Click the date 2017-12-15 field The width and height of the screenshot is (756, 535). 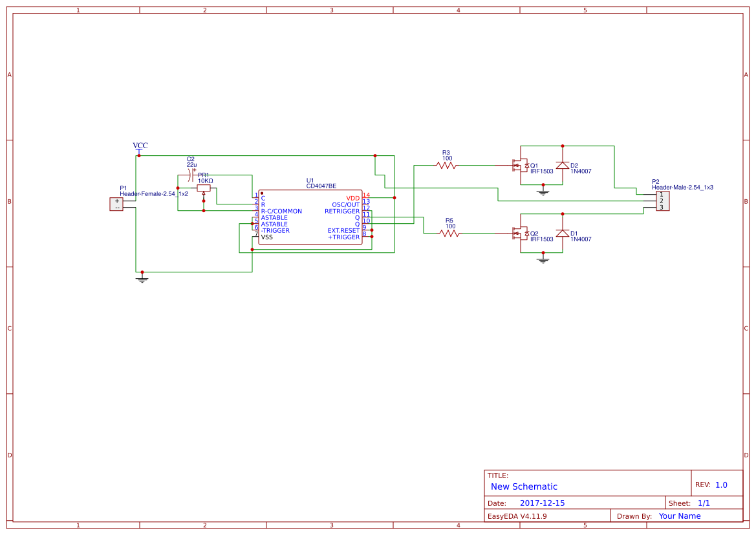[543, 503]
